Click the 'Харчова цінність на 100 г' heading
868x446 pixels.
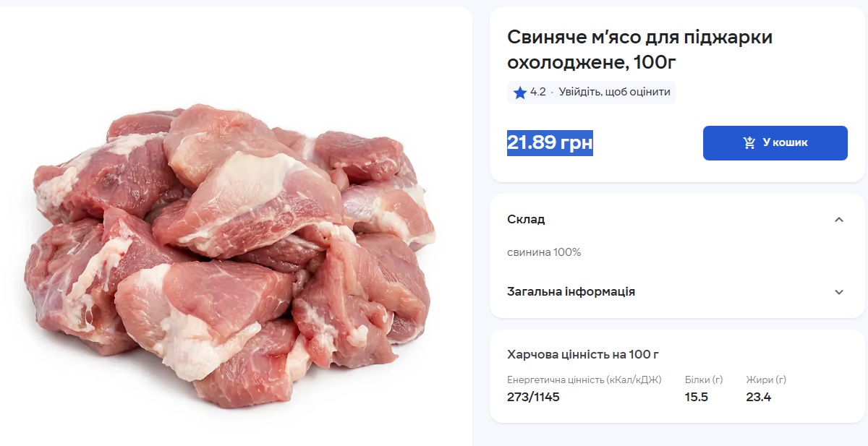[x=583, y=354]
